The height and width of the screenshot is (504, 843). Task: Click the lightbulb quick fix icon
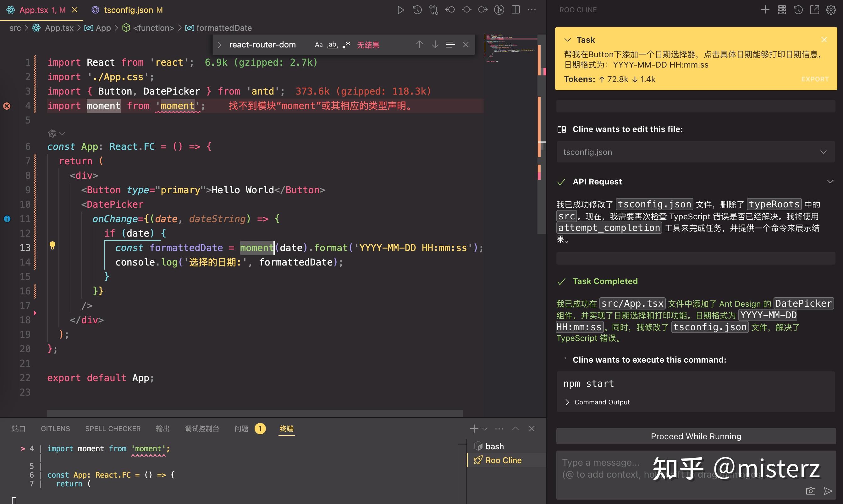tap(52, 245)
